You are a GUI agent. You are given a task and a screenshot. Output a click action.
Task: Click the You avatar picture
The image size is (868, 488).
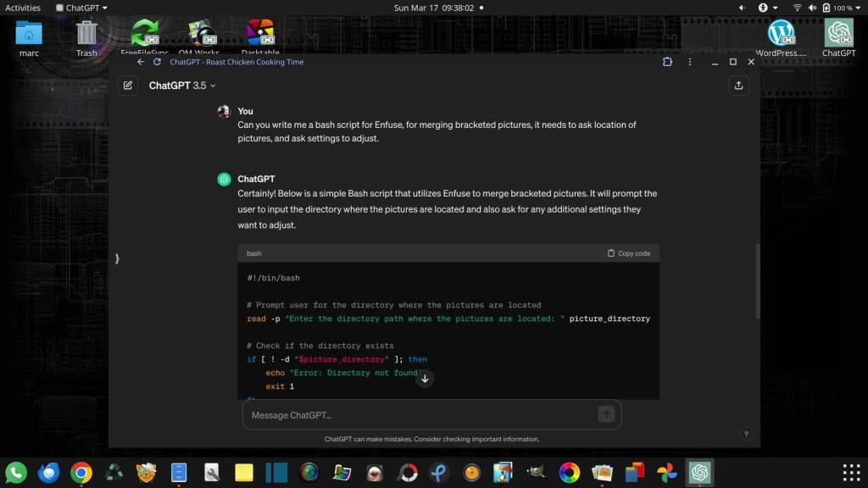(x=224, y=111)
